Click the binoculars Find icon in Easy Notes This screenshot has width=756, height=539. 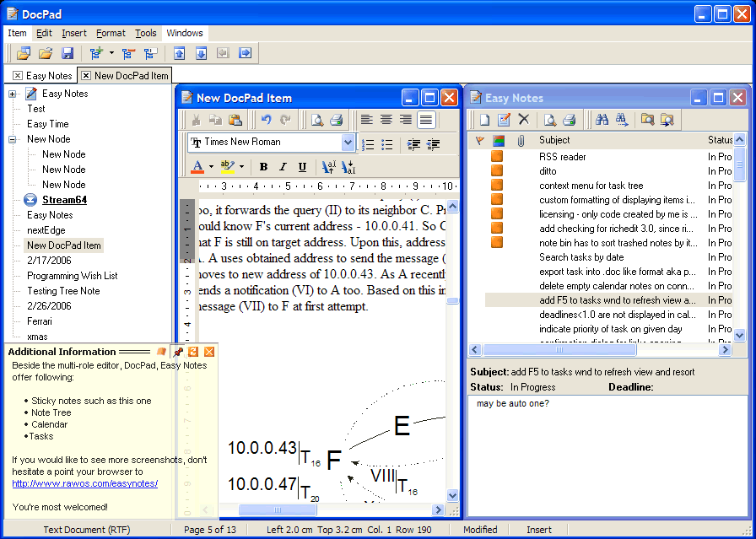[602, 120]
